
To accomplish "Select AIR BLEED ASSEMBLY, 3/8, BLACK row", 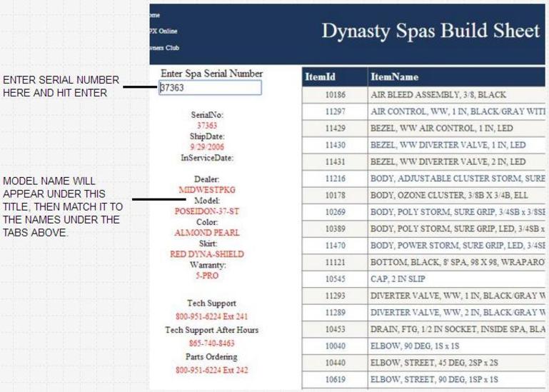I will [423, 94].
